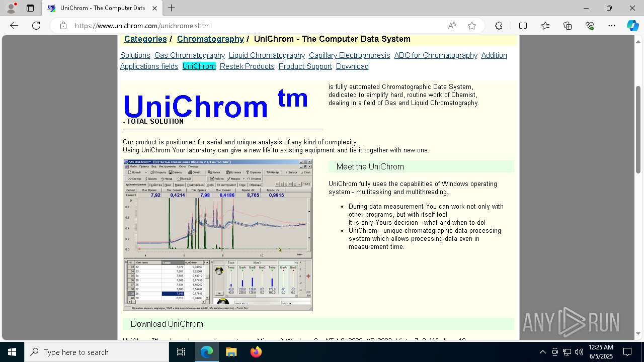Open Task View on the taskbar

point(181,352)
